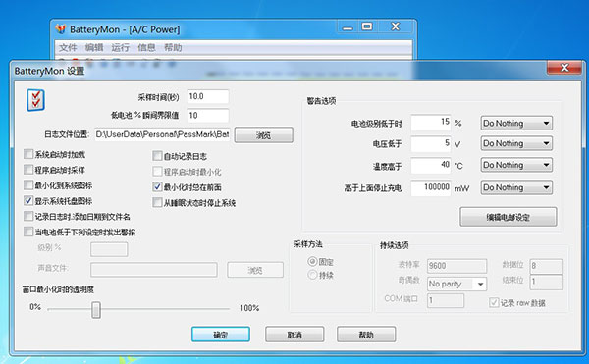Select 持续 sampling method radio
The image size is (589, 364).
click(312, 275)
